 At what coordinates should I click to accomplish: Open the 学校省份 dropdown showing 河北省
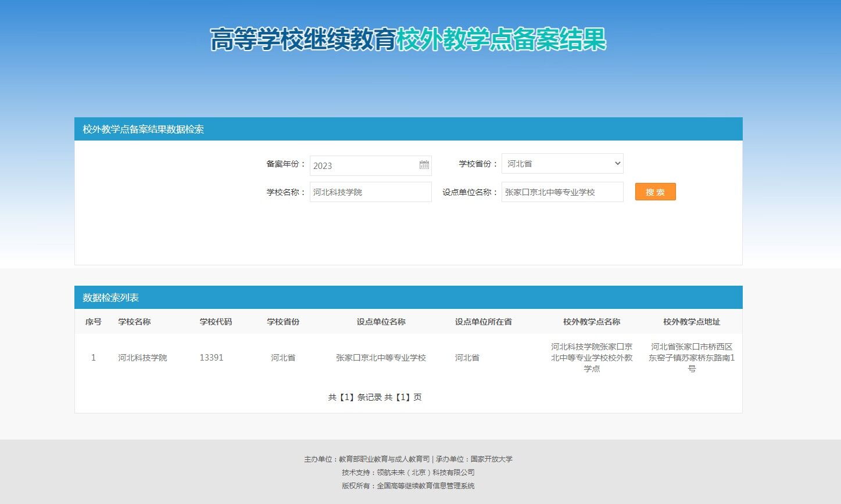click(x=562, y=163)
